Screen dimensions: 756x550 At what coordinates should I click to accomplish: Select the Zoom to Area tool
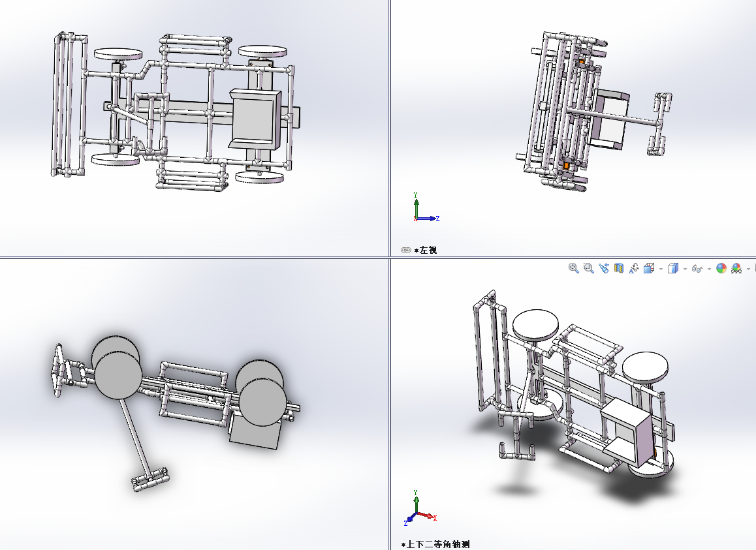[x=589, y=269]
